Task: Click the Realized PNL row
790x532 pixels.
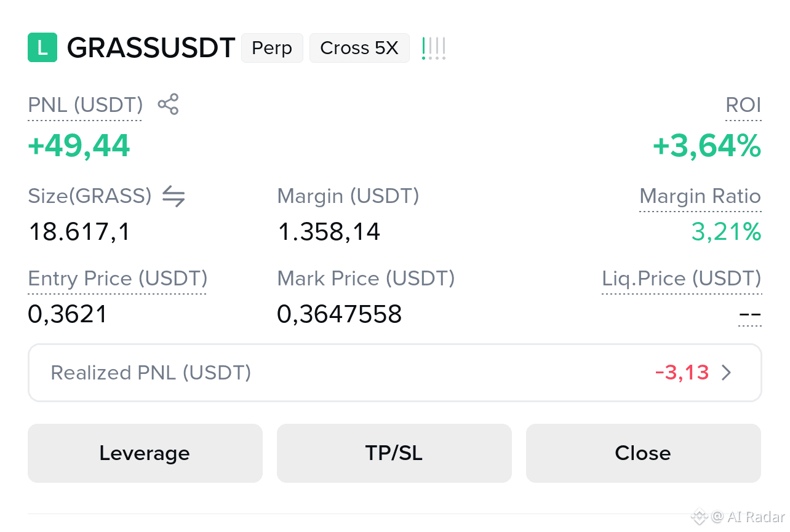Action: pos(394,373)
